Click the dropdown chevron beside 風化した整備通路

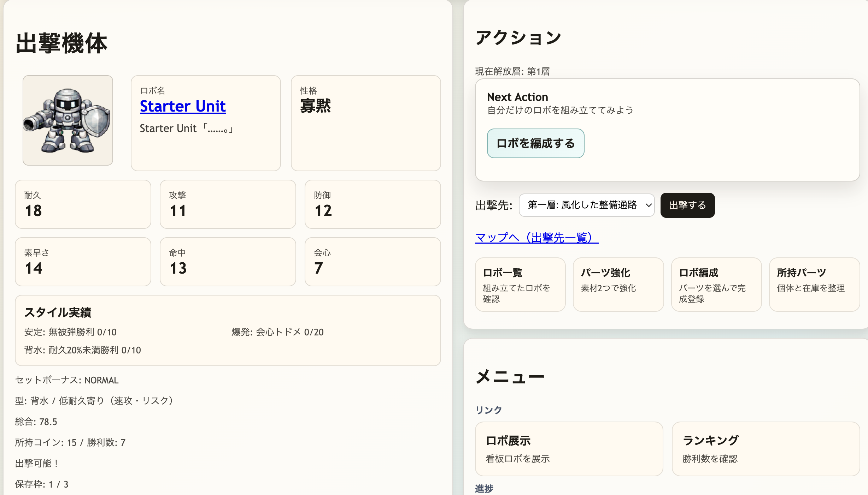coord(649,205)
